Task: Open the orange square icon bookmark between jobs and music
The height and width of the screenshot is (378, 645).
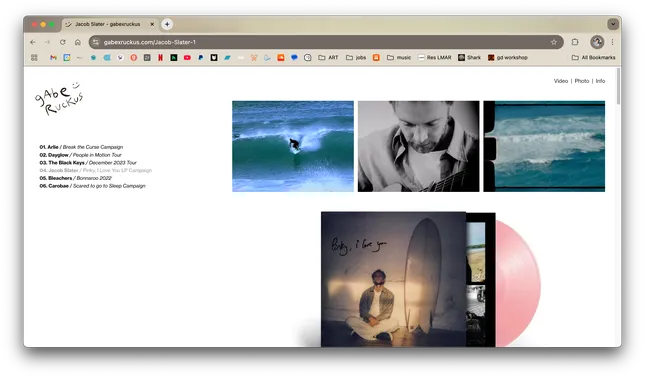Action: coord(376,58)
